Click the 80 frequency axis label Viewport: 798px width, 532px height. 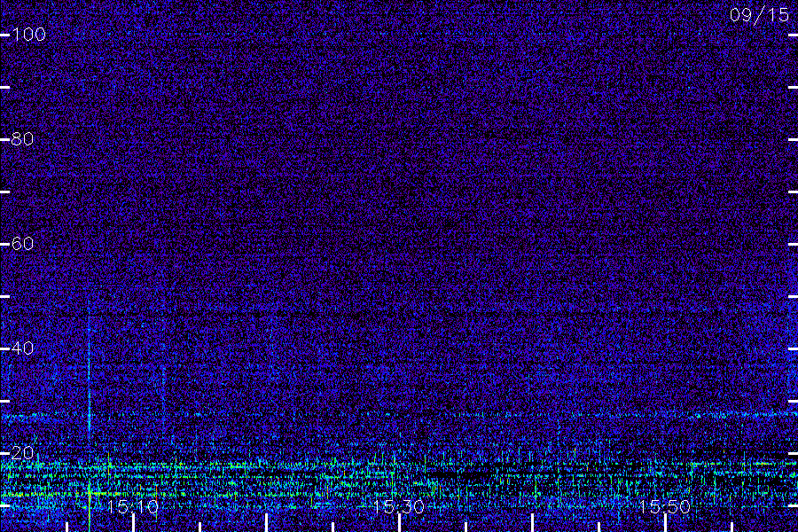23,138
